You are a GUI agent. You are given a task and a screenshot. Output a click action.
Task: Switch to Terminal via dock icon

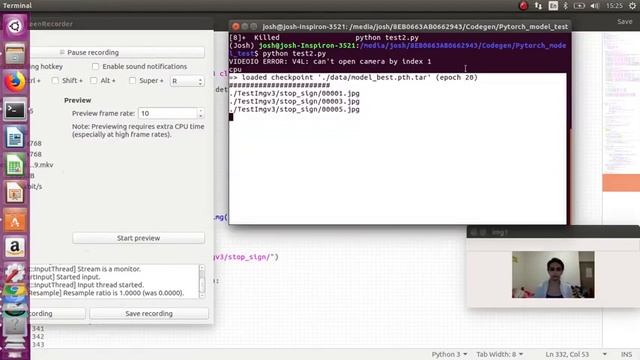(x=15, y=109)
